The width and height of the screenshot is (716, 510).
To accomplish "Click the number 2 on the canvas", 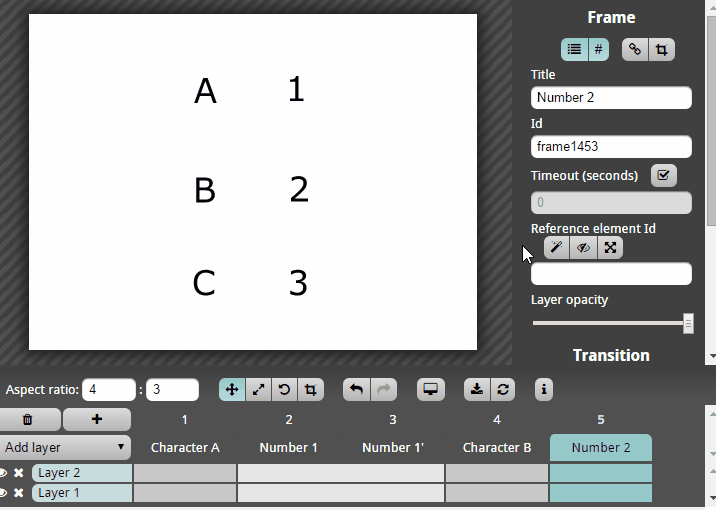I will pyautogui.click(x=299, y=189).
